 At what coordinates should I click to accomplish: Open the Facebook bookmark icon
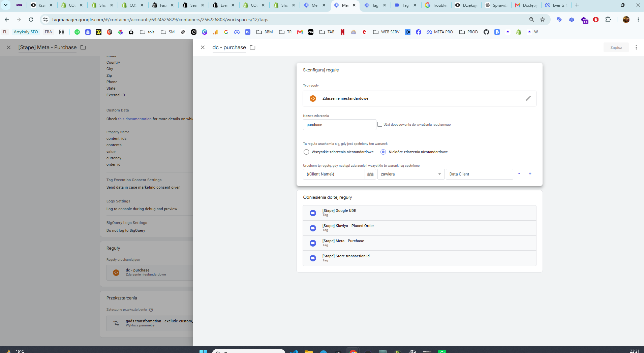coord(418,32)
